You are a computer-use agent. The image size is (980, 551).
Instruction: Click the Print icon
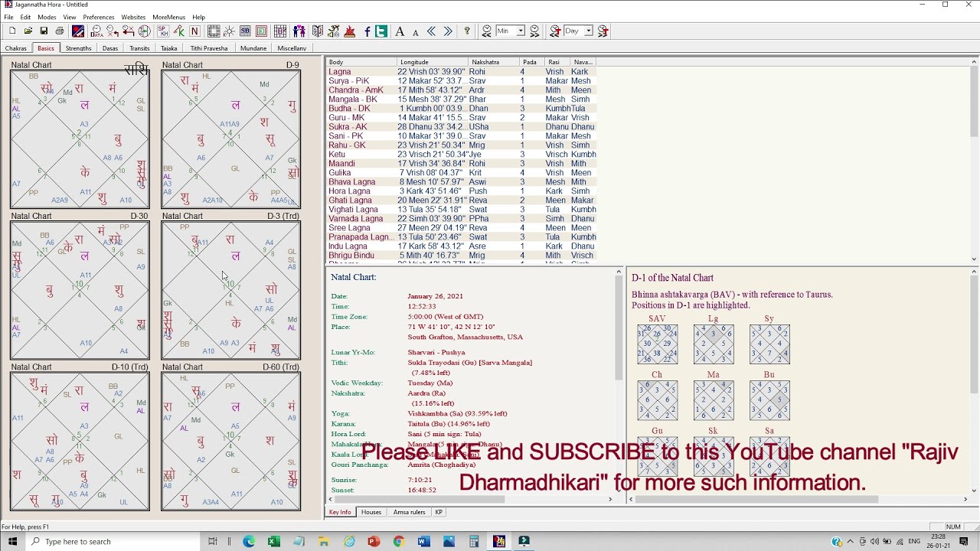pos(60,31)
